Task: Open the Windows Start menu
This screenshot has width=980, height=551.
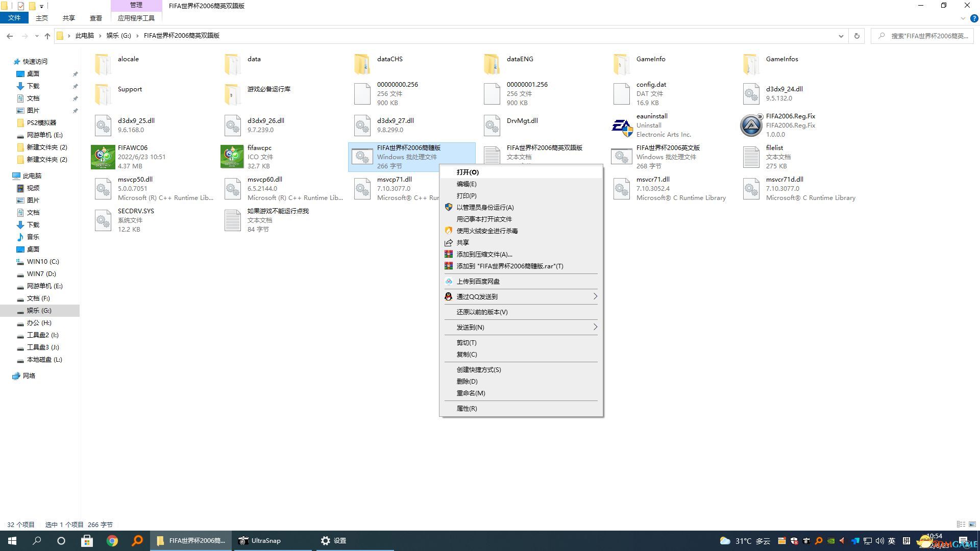Action: tap(12, 541)
